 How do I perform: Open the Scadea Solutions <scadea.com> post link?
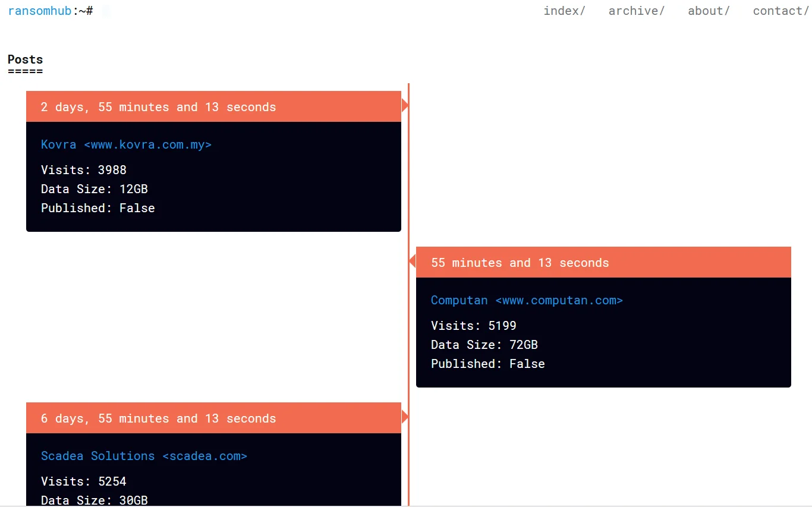click(144, 456)
